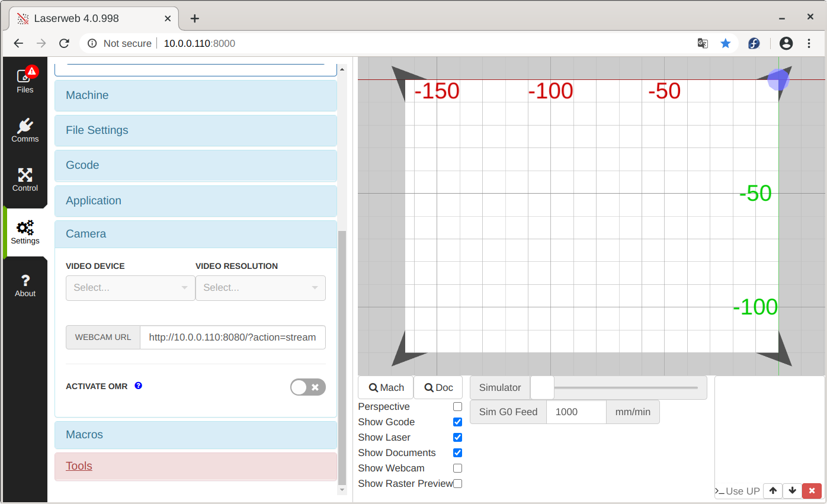827x504 pixels.
Task: Expand the Machine settings section
Action: [195, 95]
